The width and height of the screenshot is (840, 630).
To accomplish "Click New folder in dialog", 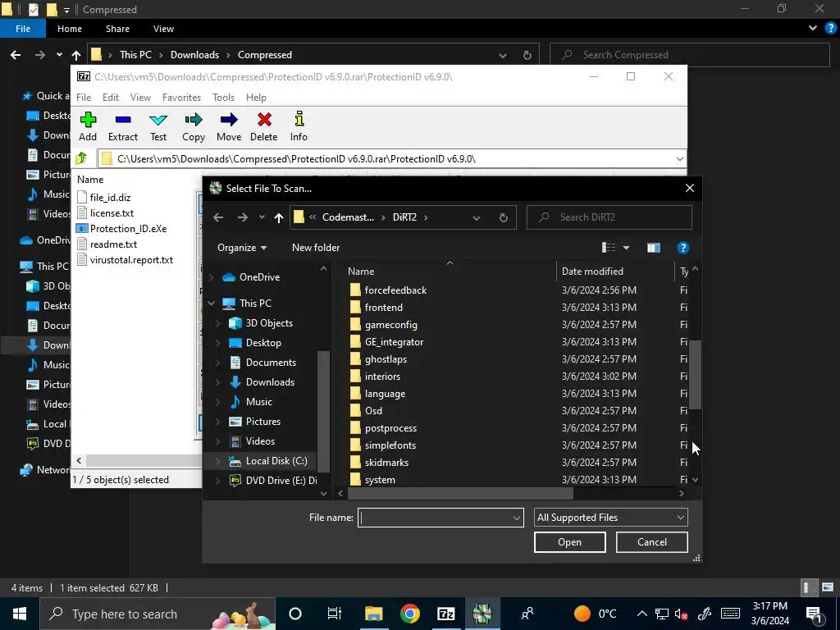I will point(316,248).
